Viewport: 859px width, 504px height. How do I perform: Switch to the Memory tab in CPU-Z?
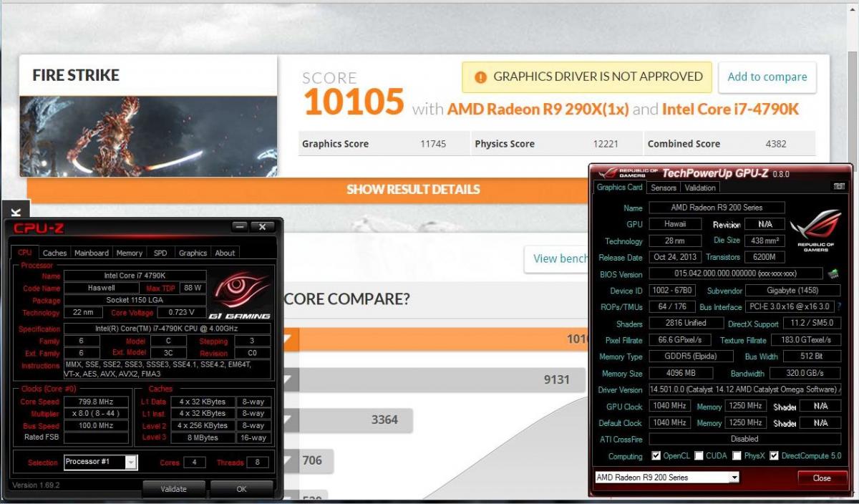point(130,253)
